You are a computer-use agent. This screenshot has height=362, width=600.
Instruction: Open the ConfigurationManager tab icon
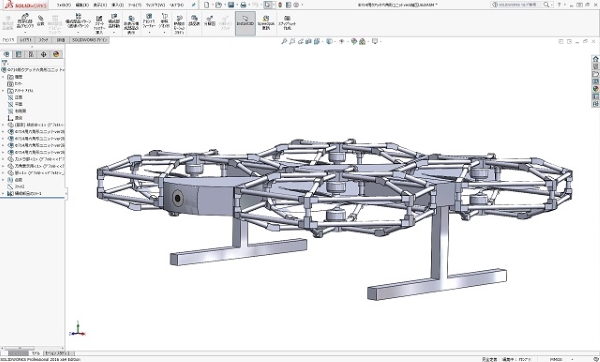[x=31, y=54]
